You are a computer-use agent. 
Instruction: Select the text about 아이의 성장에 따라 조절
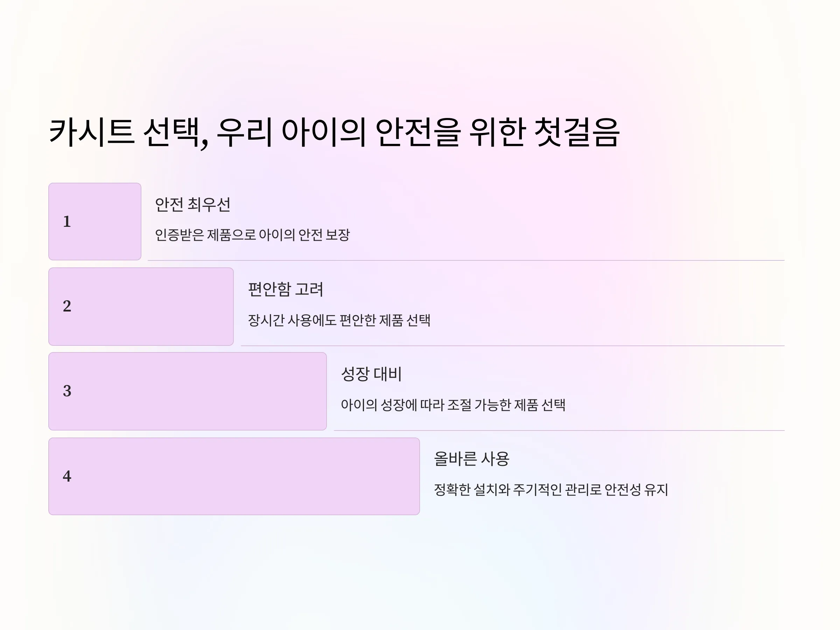tap(453, 405)
